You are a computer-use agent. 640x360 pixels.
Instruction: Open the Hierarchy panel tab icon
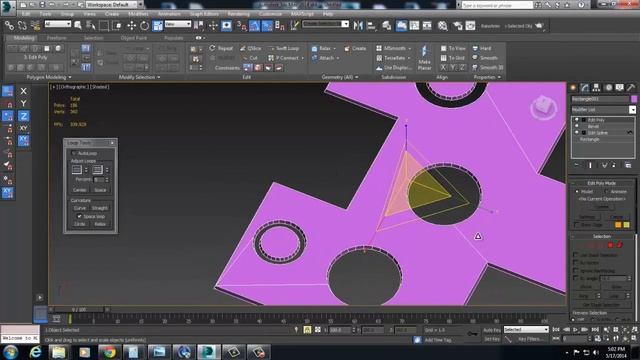(x=596, y=87)
